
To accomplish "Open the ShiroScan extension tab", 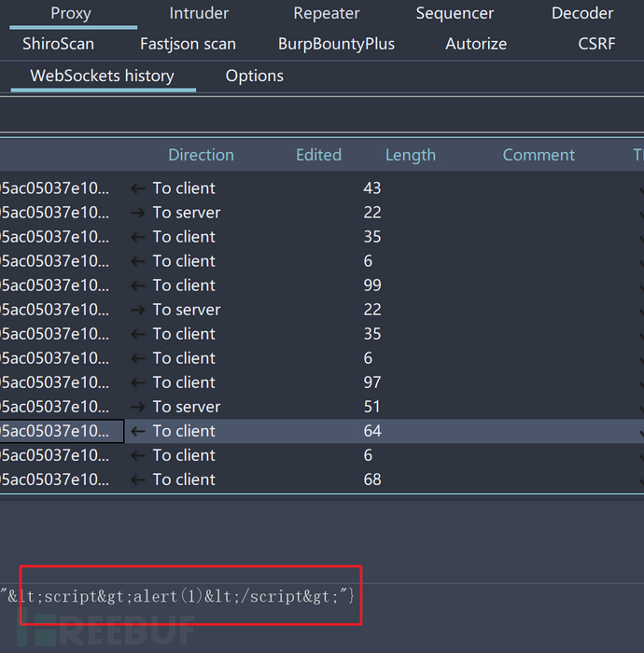I will (x=58, y=44).
